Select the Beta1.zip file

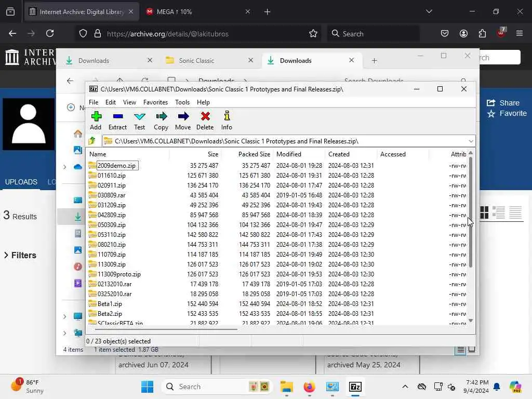point(110,303)
